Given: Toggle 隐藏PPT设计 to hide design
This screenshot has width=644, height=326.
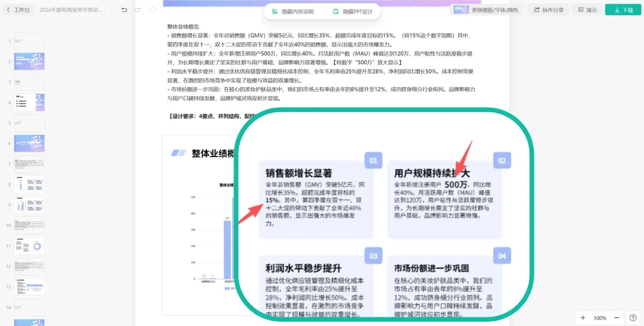Looking at the screenshot, I should pyautogui.click(x=352, y=12).
